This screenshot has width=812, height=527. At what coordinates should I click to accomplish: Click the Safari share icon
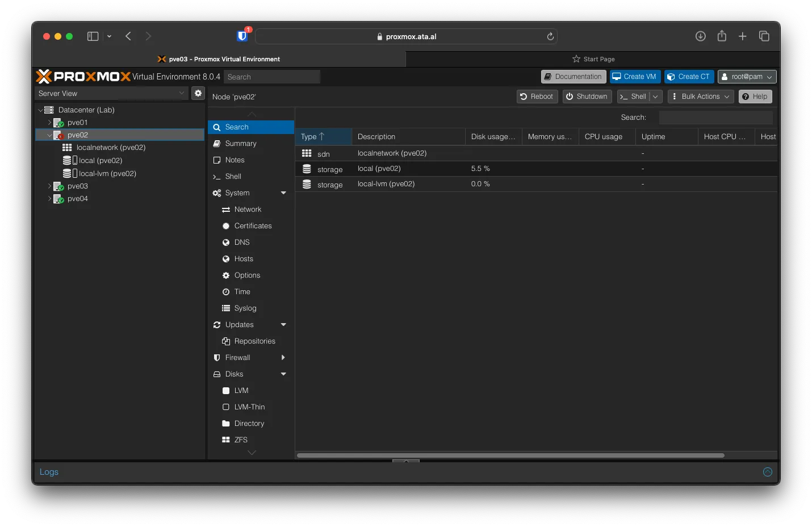[722, 36]
